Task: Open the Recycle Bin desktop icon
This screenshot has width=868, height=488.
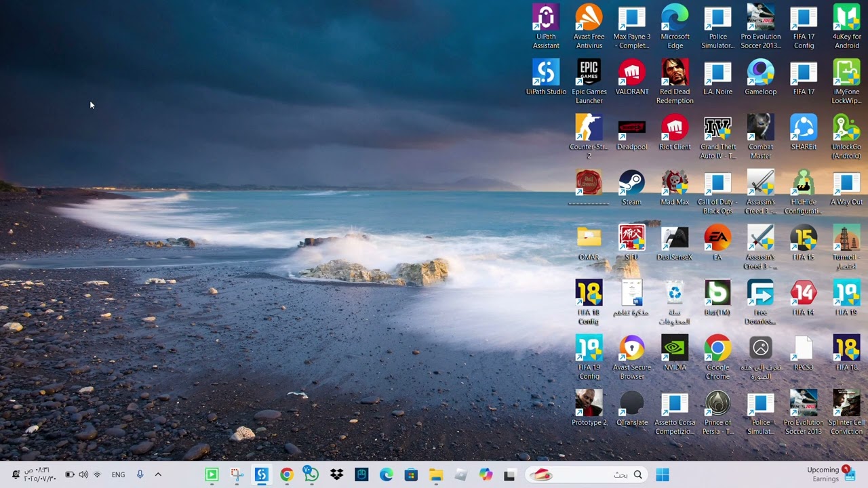Action: pyautogui.click(x=675, y=303)
